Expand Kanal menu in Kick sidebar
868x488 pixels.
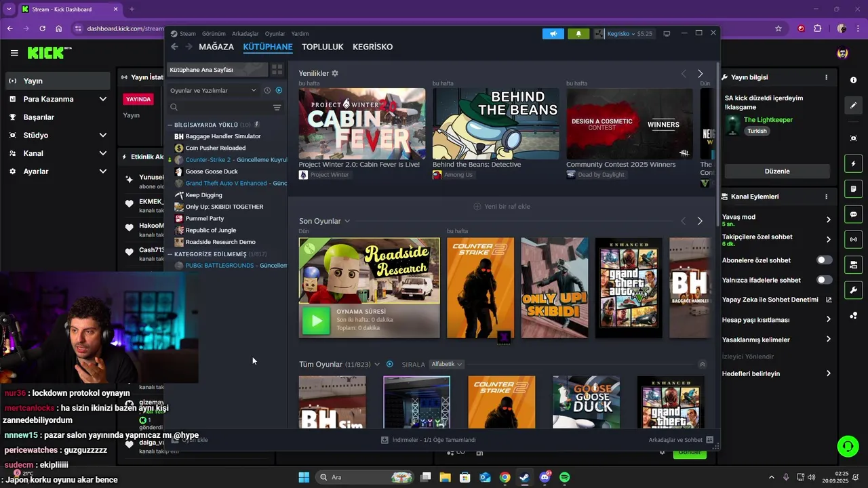click(x=102, y=153)
